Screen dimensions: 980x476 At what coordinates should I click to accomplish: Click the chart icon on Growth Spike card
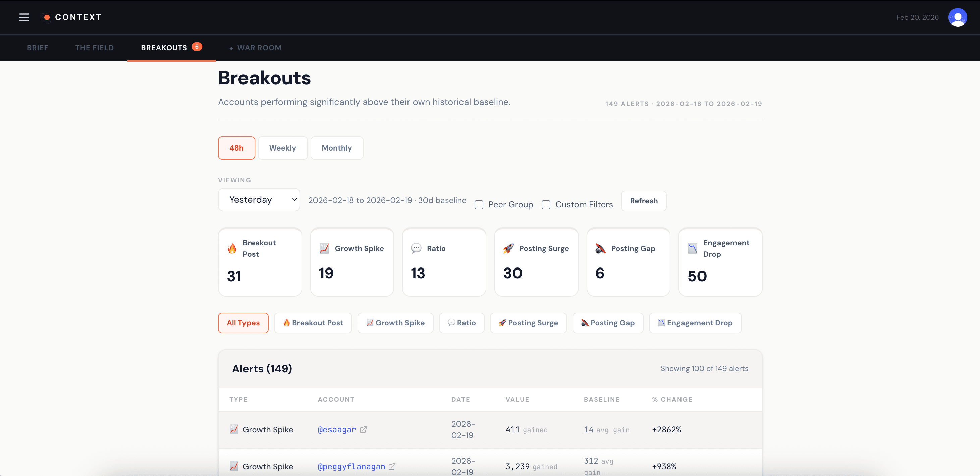325,248
